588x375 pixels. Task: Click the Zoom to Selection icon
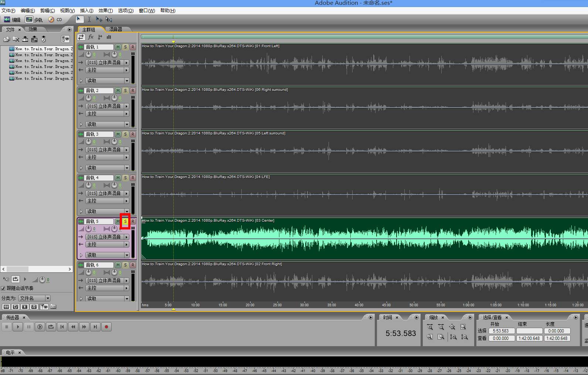point(463,327)
